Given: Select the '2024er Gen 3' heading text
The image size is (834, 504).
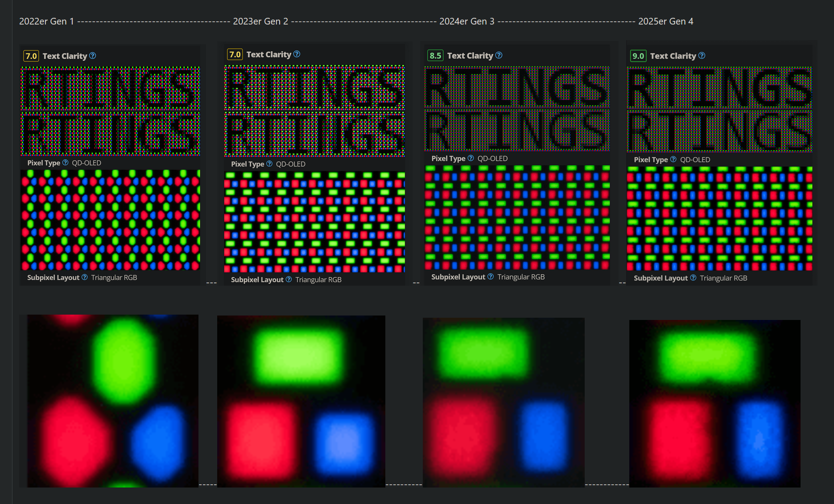Looking at the screenshot, I should point(467,21).
